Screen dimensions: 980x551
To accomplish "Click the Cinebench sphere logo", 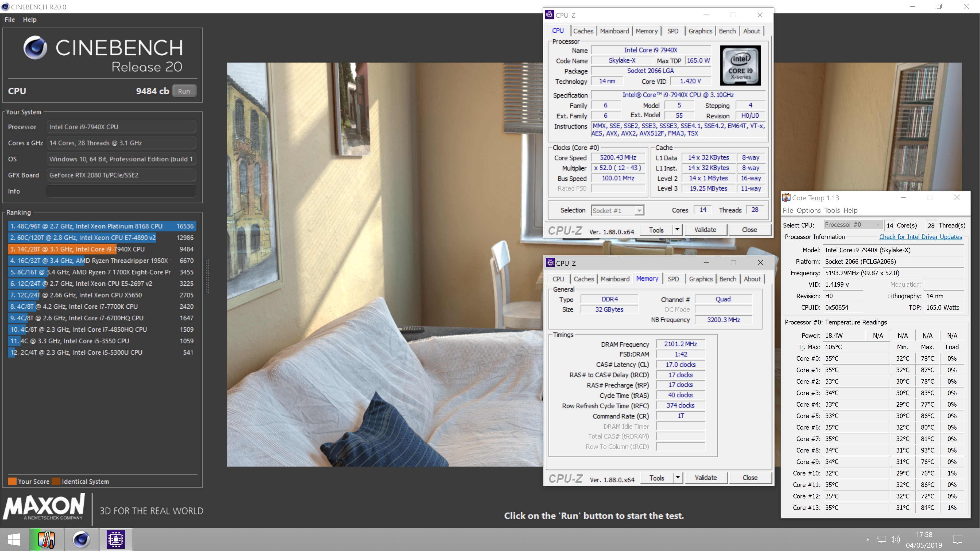I will [x=35, y=48].
